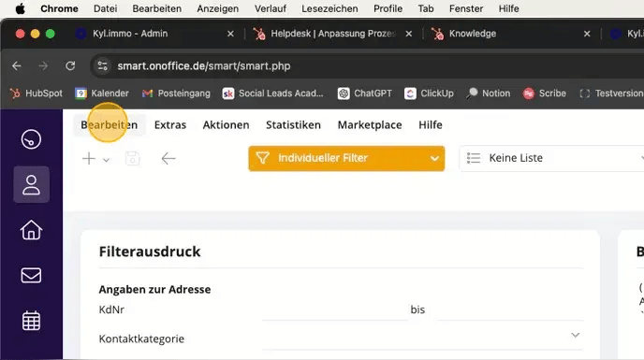Reload the page with refresh icon
644x360 pixels.
click(70, 65)
